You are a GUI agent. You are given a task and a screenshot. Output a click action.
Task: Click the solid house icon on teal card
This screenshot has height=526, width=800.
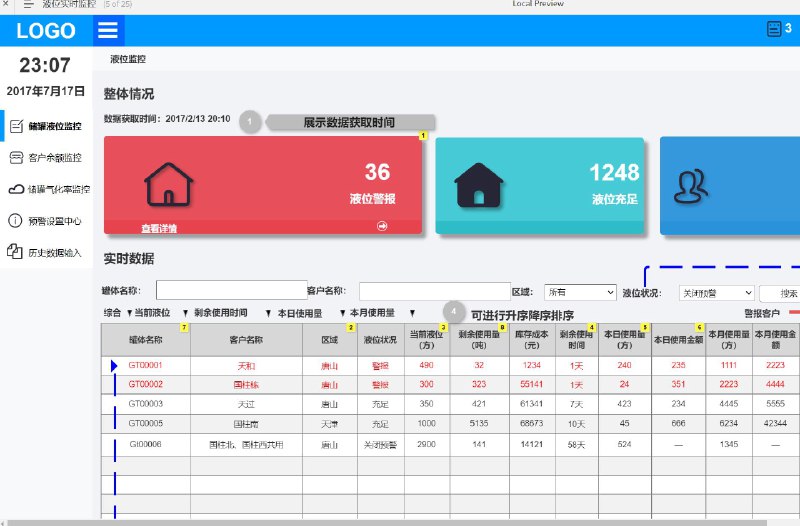coord(479,185)
